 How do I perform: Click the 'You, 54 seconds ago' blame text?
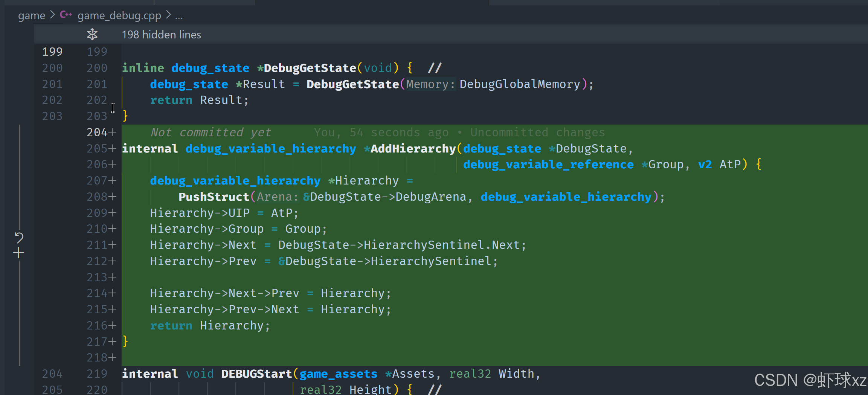[x=381, y=132]
